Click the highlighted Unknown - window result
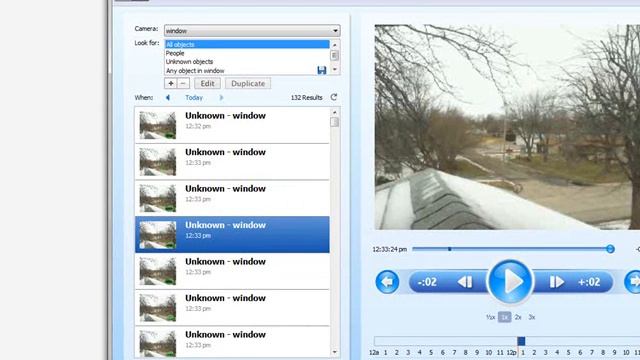 [x=232, y=235]
